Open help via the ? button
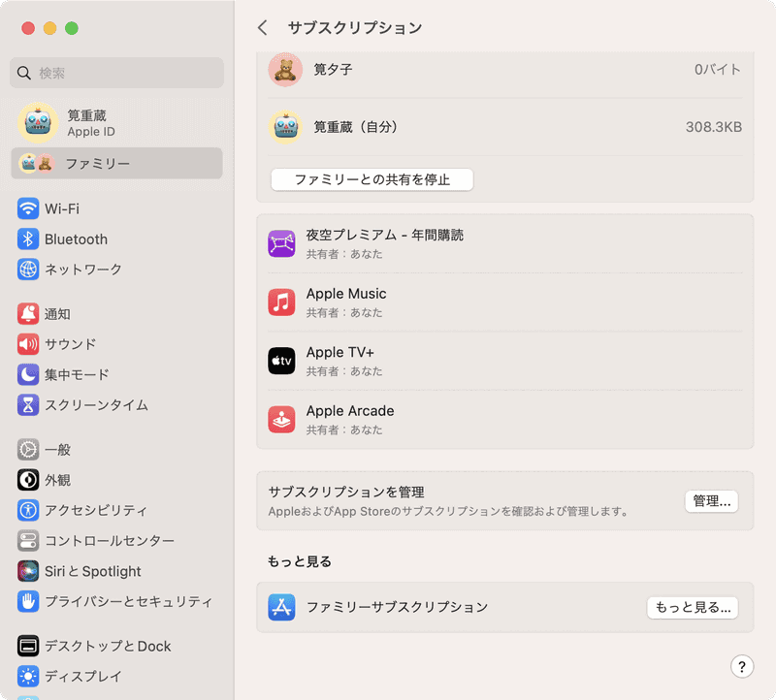 point(742,667)
